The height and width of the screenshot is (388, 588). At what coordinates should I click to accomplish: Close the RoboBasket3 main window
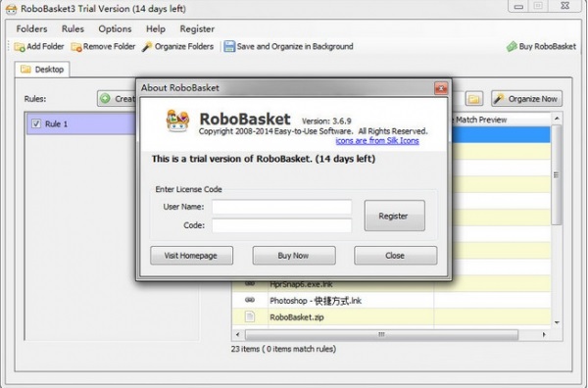[x=565, y=6]
